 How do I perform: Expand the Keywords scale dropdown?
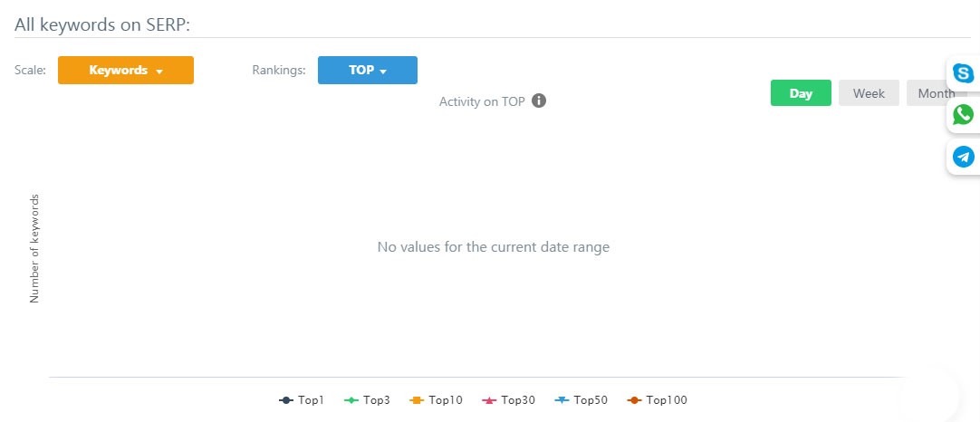[126, 70]
